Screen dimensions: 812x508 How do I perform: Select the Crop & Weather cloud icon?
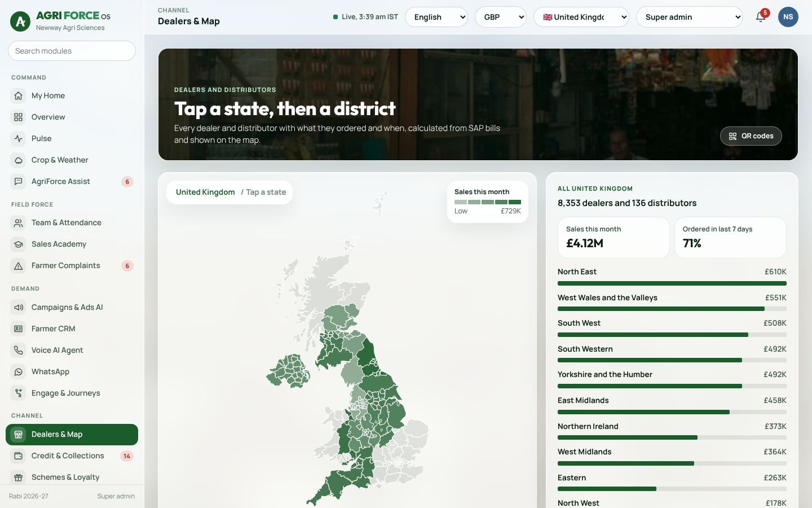point(19,160)
